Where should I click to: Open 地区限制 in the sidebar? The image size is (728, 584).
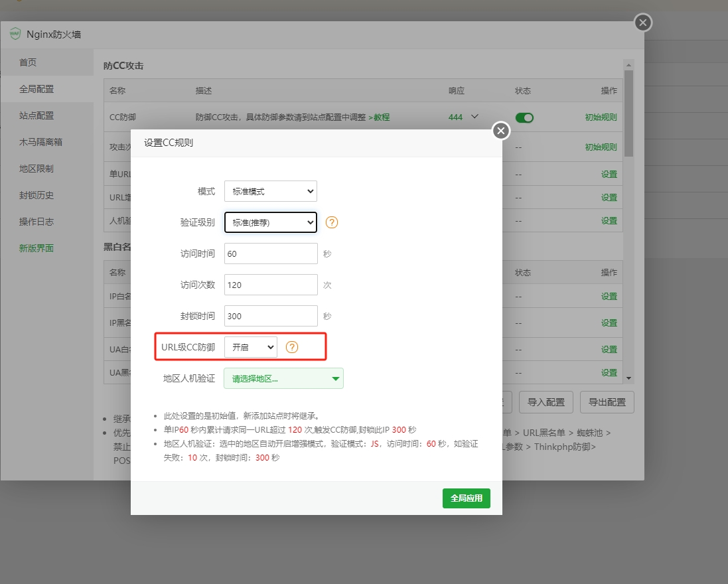[47, 168]
